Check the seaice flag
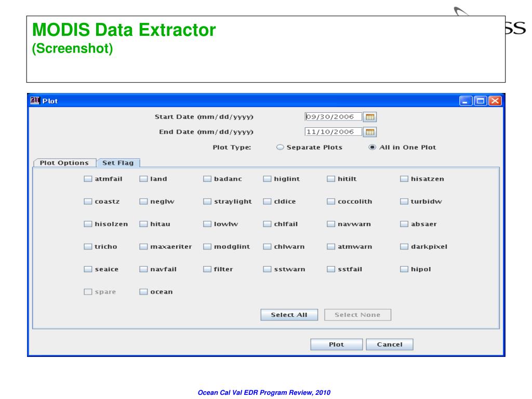The image size is (532, 399). click(88, 269)
